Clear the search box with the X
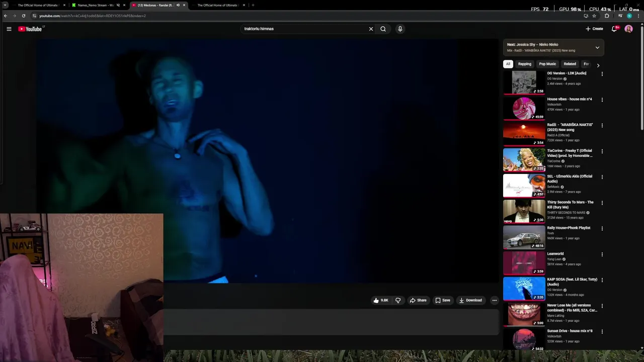Screen dimensions: 644x362 coord(371,29)
